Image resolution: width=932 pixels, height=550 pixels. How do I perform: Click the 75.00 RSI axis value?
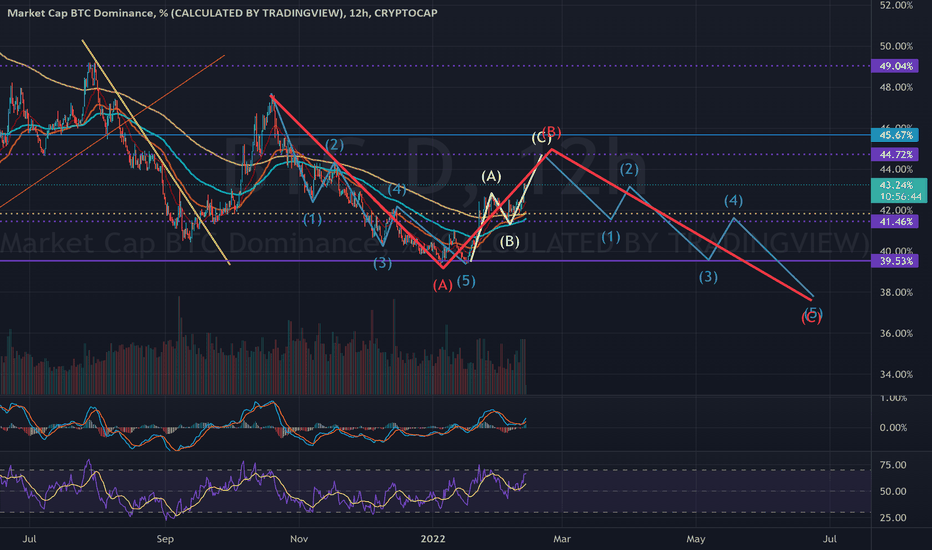click(x=893, y=465)
